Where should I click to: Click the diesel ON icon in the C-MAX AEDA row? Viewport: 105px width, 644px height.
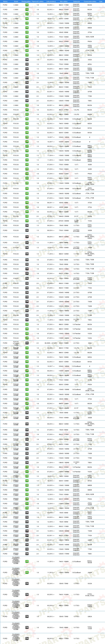coord(27,64)
